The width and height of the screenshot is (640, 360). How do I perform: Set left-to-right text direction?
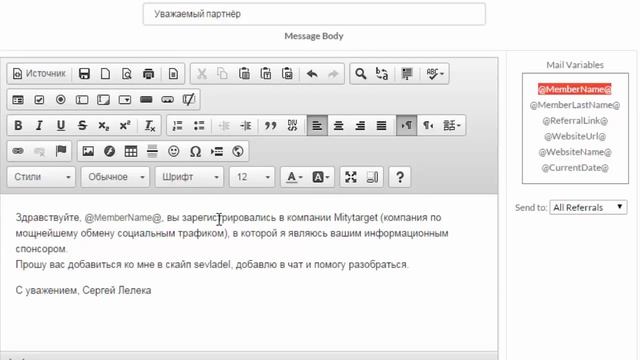click(407, 126)
